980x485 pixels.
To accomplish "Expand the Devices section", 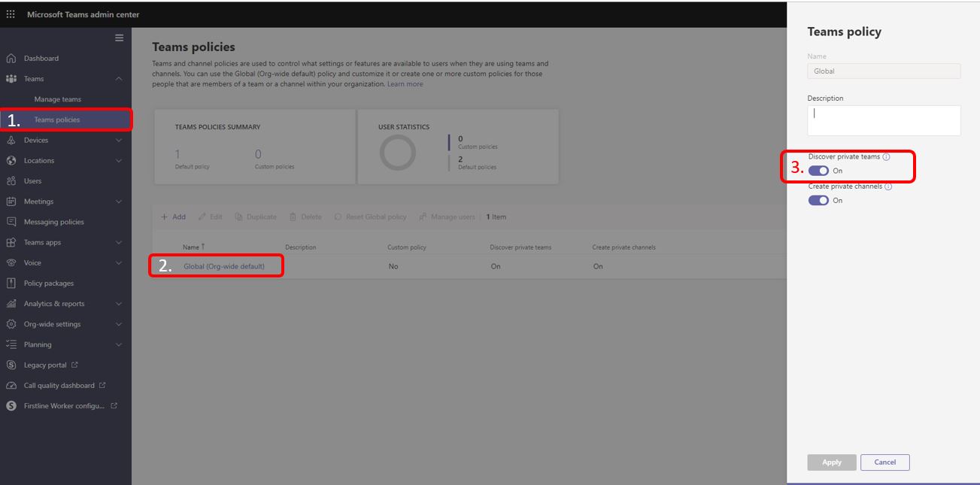I will point(119,140).
